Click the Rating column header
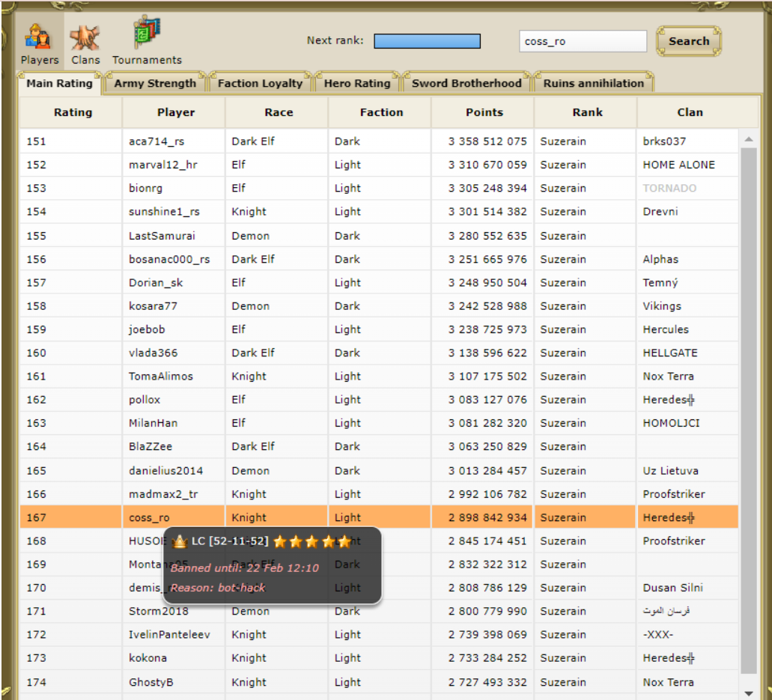772x700 pixels. 73,112
